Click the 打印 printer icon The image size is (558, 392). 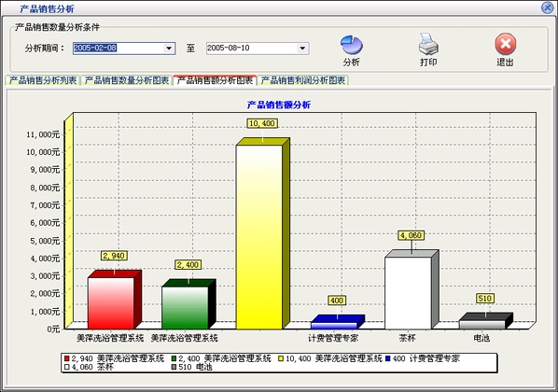(x=428, y=44)
